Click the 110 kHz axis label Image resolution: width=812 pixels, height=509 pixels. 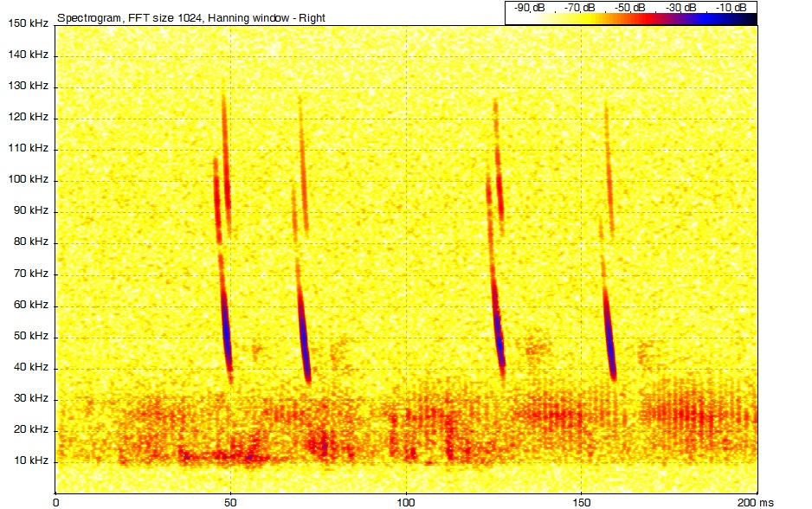point(28,147)
